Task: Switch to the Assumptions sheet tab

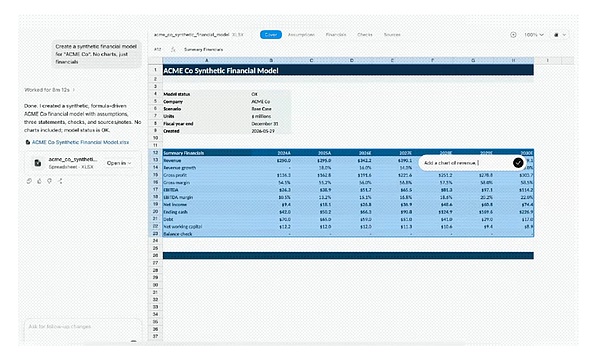Action: [x=301, y=35]
